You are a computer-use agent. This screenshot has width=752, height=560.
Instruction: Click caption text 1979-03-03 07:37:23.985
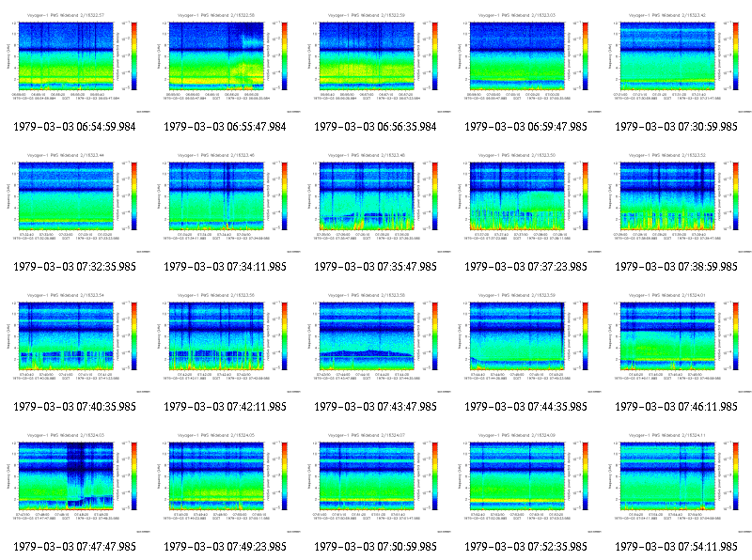[x=525, y=267]
